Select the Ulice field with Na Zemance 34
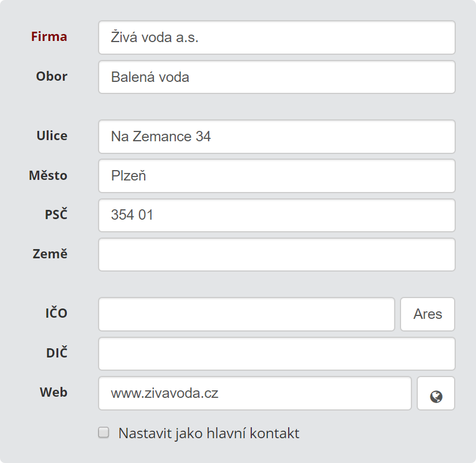476x463 pixels. click(x=277, y=137)
